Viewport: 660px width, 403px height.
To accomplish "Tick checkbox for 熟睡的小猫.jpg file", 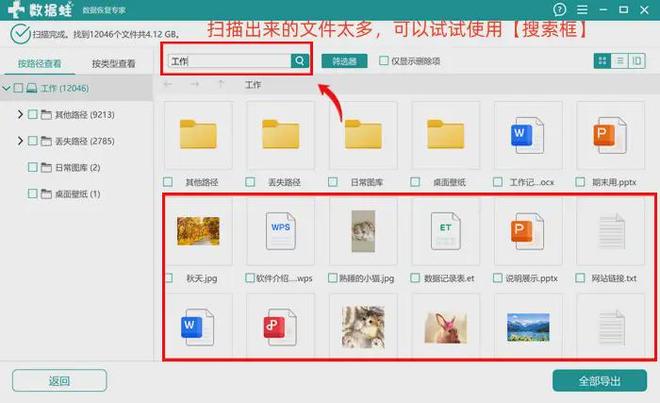I will click(333, 278).
